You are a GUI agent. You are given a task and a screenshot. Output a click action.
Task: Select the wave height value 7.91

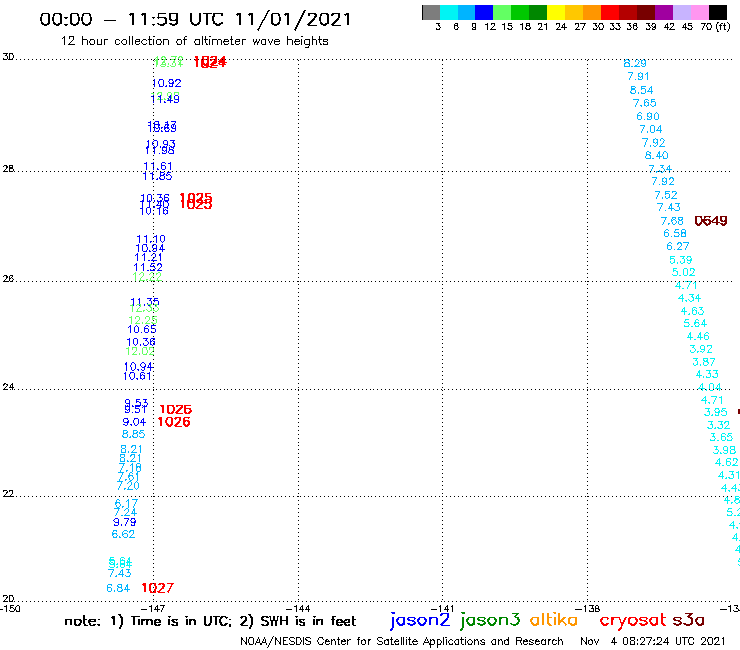[638, 76]
